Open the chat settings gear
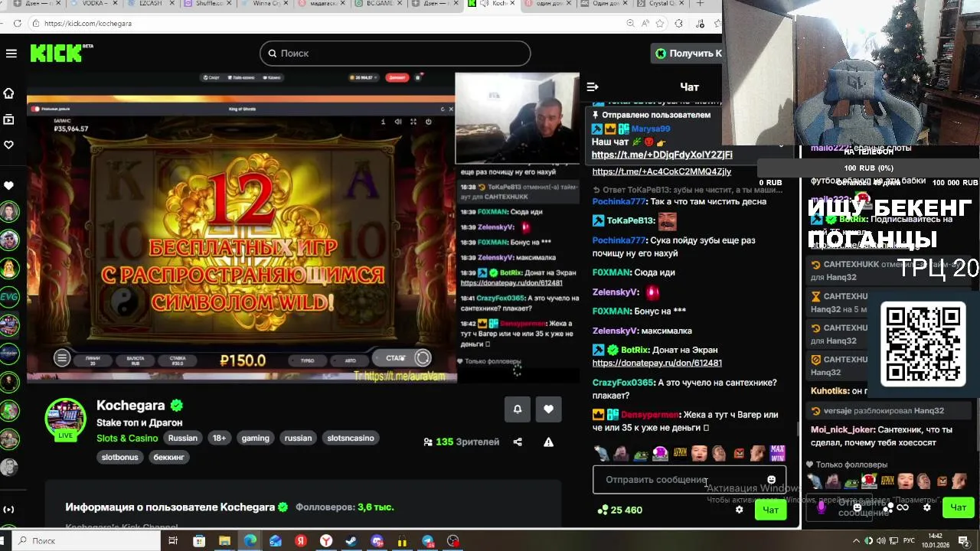This screenshot has height=551, width=980. (x=739, y=510)
